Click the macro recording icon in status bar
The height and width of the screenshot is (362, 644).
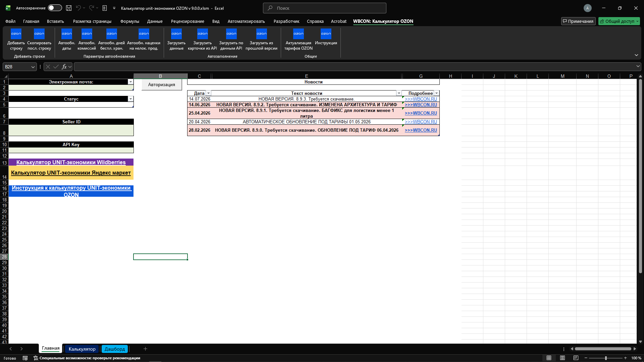25,358
